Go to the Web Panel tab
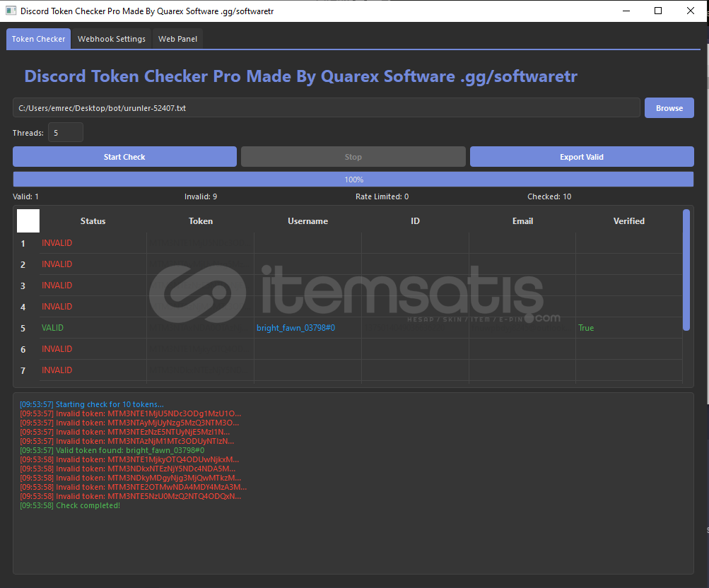709x588 pixels. [177, 39]
